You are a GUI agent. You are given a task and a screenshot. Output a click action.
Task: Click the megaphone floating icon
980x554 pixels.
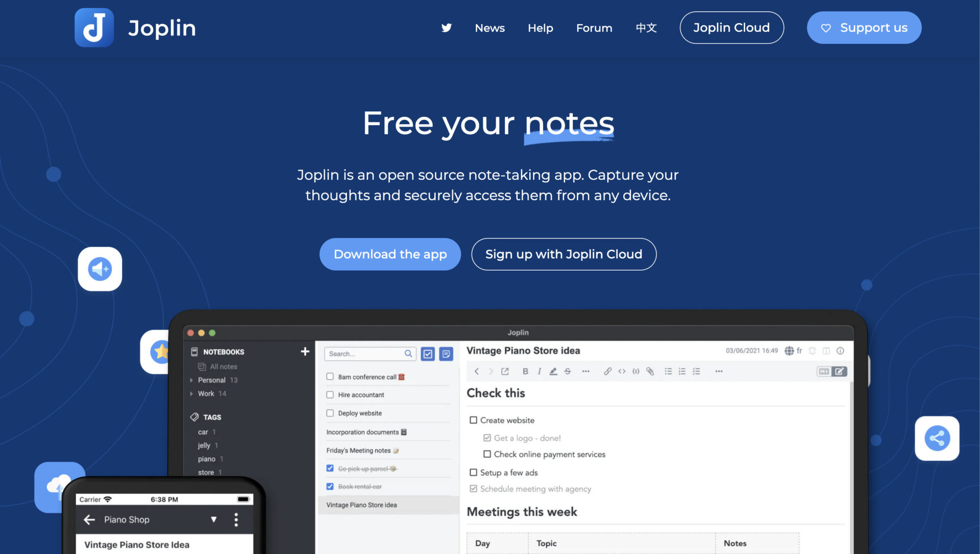click(100, 269)
